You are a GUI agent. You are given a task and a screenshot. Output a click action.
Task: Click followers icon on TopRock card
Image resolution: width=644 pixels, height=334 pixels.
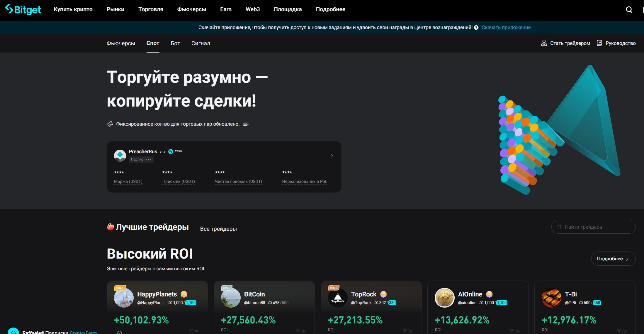click(376, 303)
